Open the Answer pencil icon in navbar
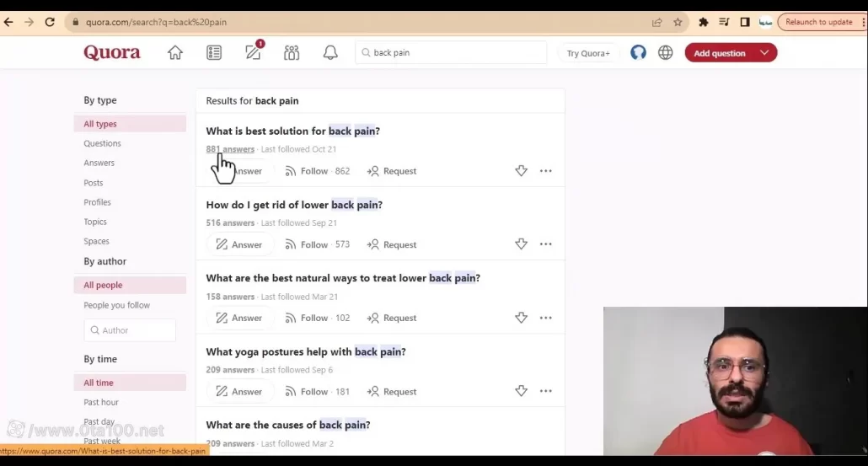This screenshot has height=466, width=868. coord(253,53)
